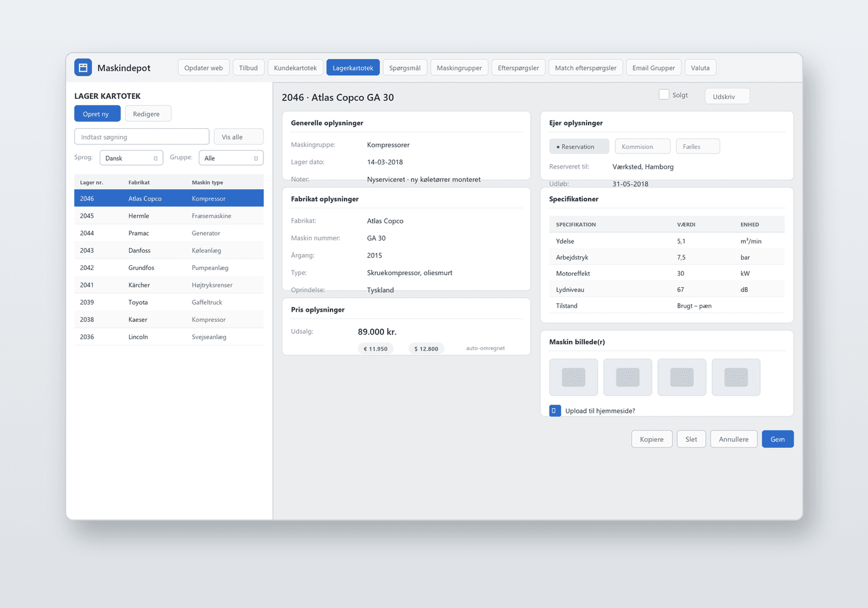Select row 2038 Kaeser
Viewport: 868px width, 608px height.
(169, 320)
